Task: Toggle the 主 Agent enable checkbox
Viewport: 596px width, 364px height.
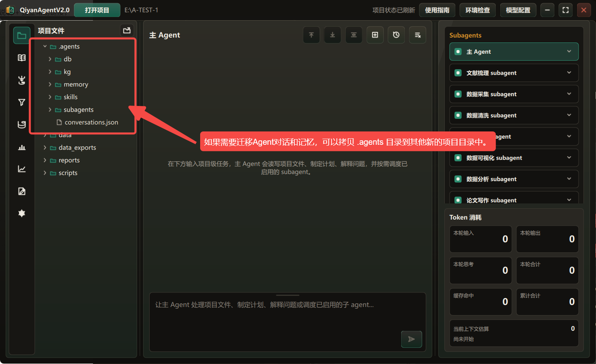Action: coord(458,52)
